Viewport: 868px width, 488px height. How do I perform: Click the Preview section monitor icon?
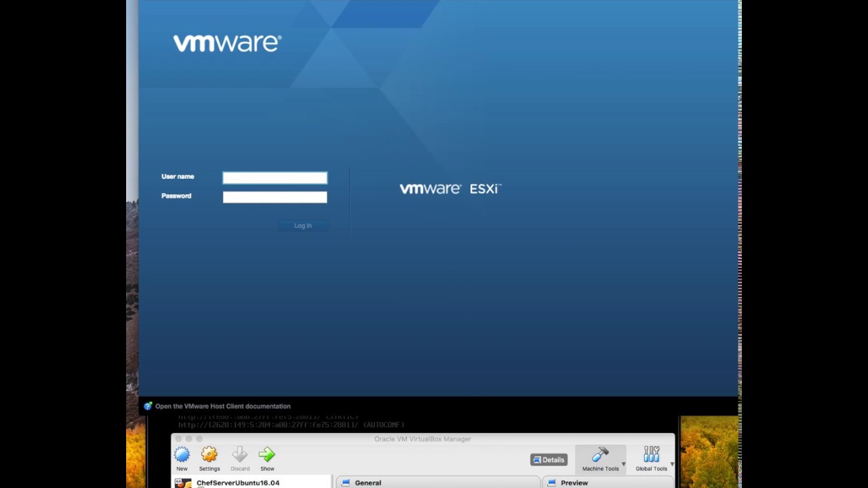[552, 483]
